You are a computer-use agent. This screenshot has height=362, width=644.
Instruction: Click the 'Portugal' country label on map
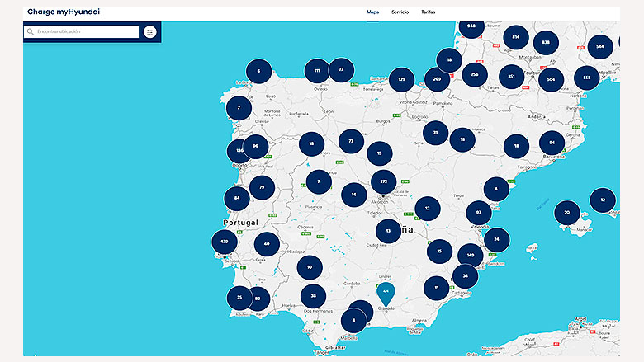click(241, 223)
